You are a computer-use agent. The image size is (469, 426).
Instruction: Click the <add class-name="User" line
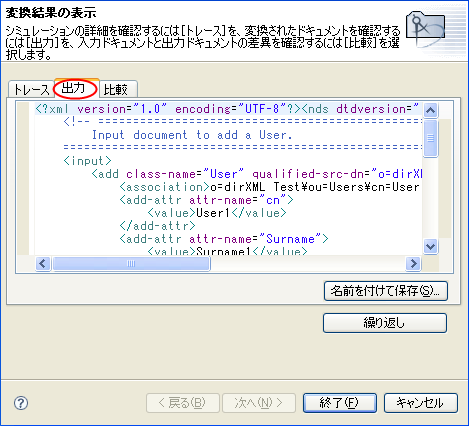[x=257, y=174]
